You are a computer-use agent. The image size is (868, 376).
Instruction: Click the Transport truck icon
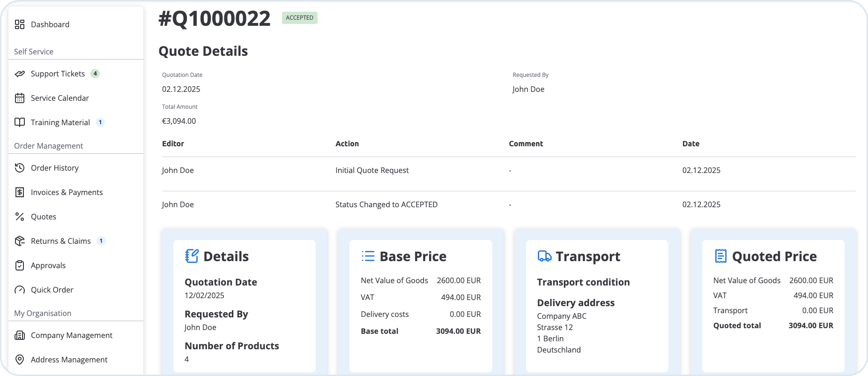coord(544,256)
